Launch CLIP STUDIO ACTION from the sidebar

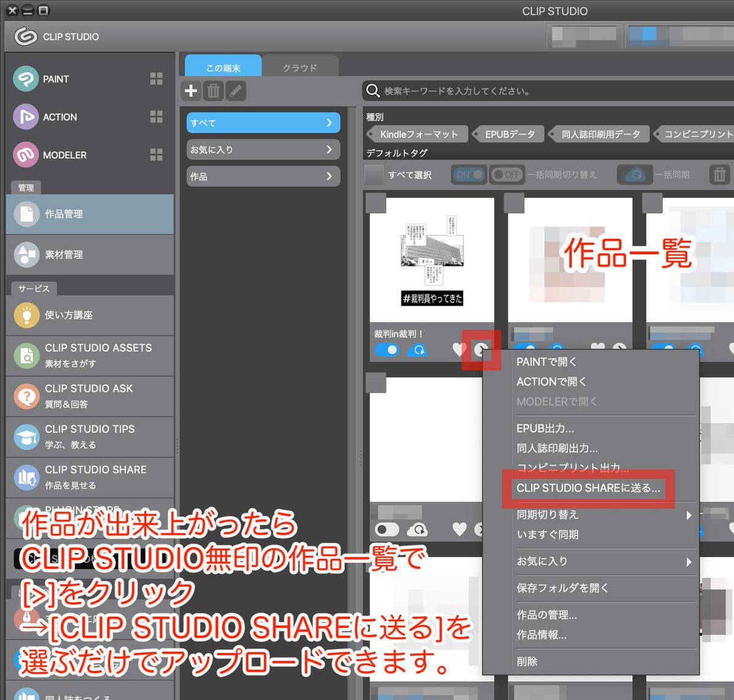[x=45, y=117]
